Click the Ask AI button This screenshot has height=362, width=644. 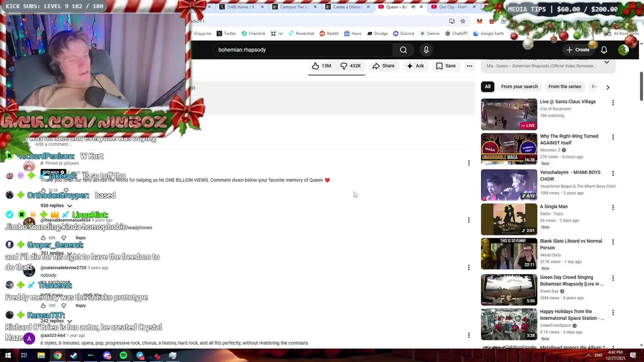(415, 66)
